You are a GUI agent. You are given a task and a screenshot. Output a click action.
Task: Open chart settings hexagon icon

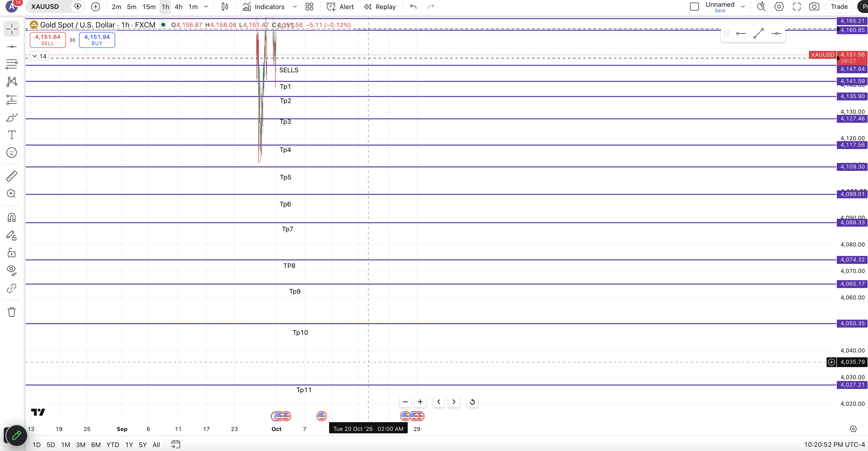(779, 7)
